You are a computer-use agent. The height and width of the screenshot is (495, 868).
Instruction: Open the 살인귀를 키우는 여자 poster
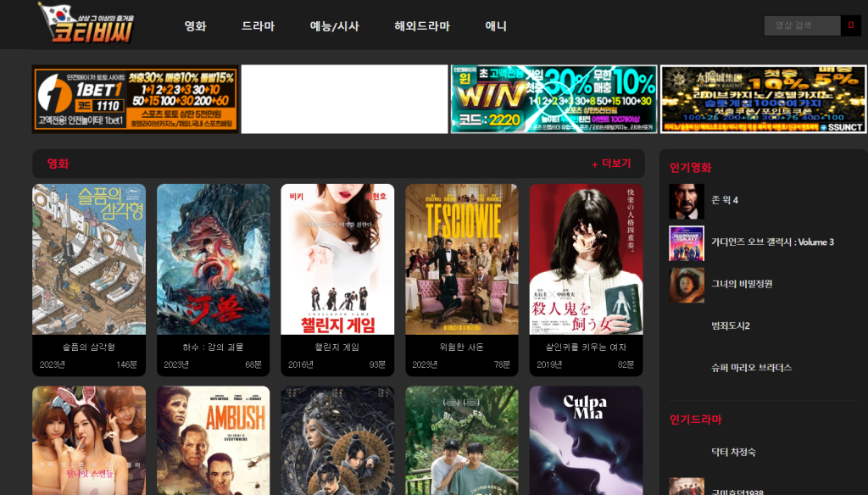click(587, 259)
